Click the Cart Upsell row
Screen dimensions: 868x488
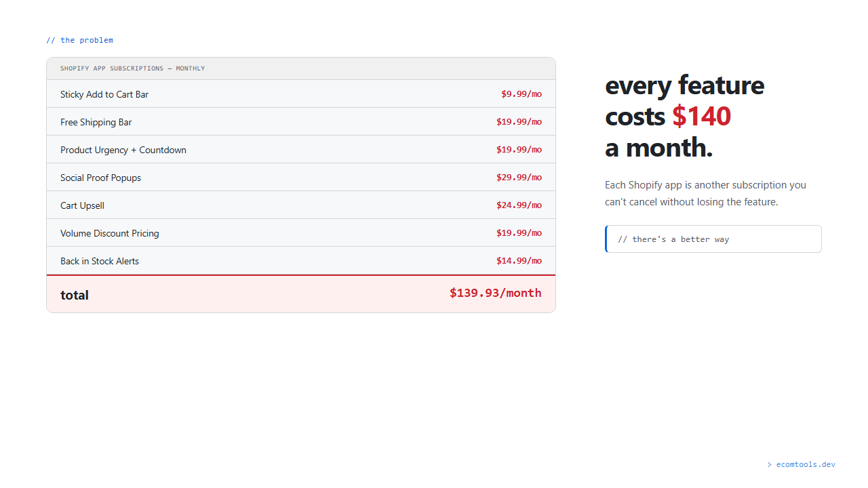[x=82, y=205]
